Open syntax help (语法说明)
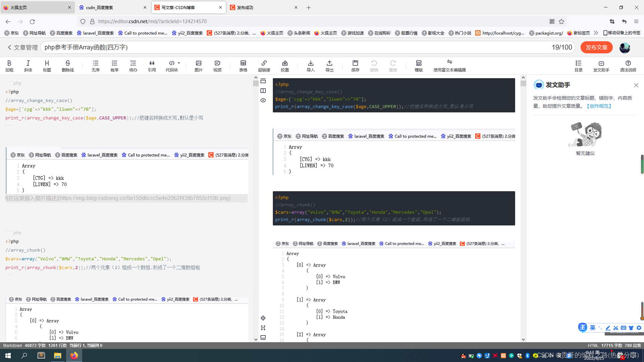 [x=628, y=66]
